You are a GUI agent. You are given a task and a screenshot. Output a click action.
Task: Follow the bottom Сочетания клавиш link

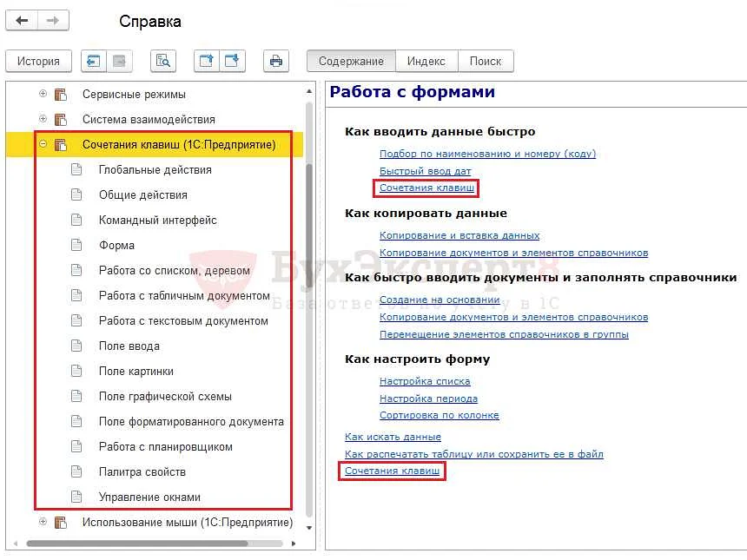click(x=392, y=471)
